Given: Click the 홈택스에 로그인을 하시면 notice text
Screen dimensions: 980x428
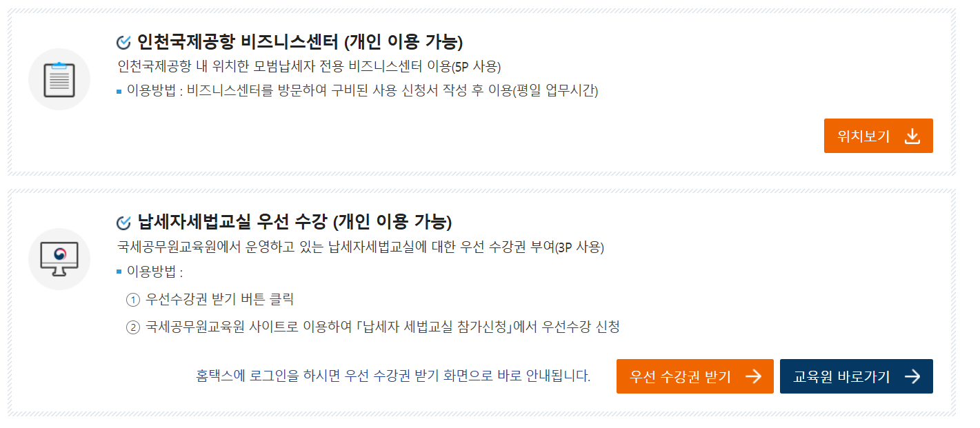Looking at the screenshot, I should click(x=393, y=376).
